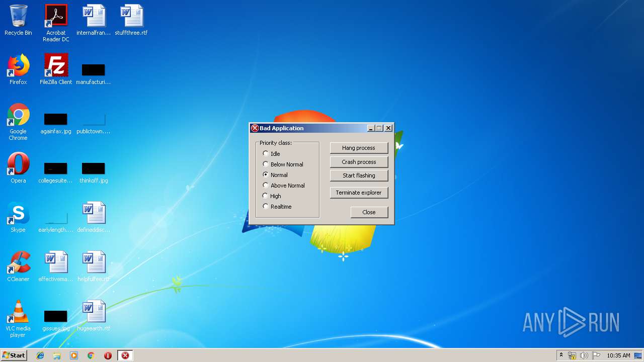Select High priority class
This screenshot has height=362, width=644.
(x=272, y=196)
